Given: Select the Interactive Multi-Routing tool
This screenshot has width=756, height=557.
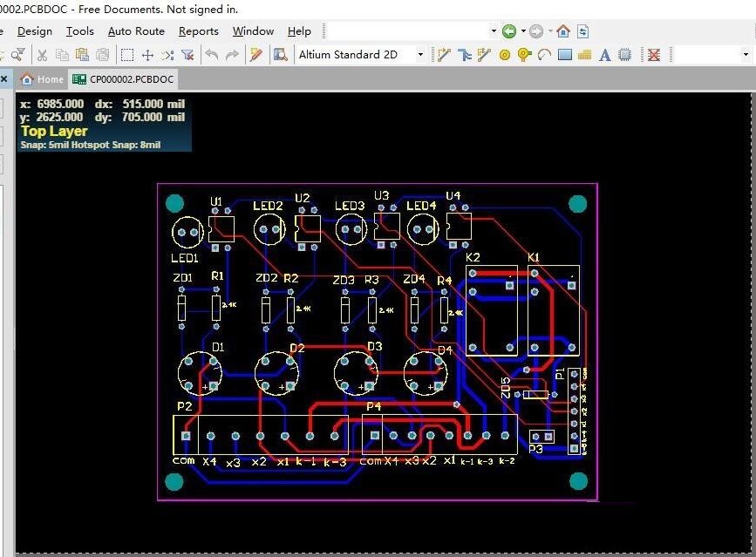Looking at the screenshot, I should [464, 55].
